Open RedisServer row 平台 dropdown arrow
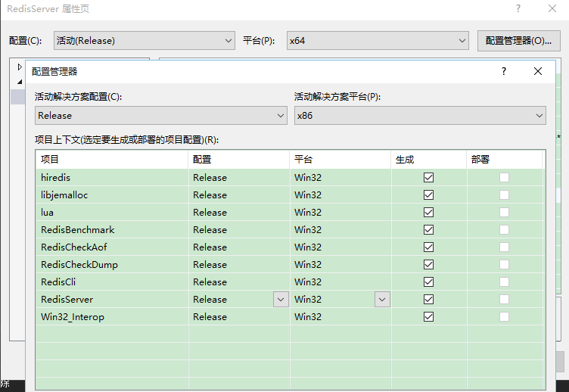Image resolution: width=569 pixels, height=392 pixels. pyautogui.click(x=382, y=300)
